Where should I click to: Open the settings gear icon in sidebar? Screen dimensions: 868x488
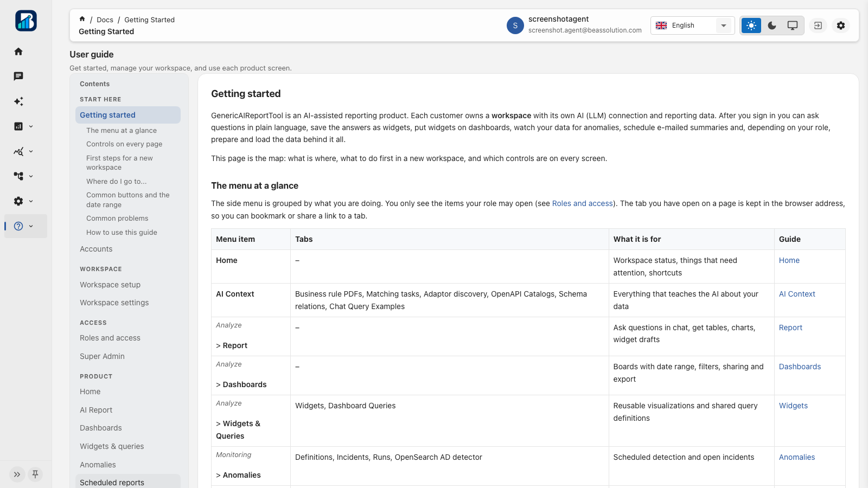tap(18, 201)
